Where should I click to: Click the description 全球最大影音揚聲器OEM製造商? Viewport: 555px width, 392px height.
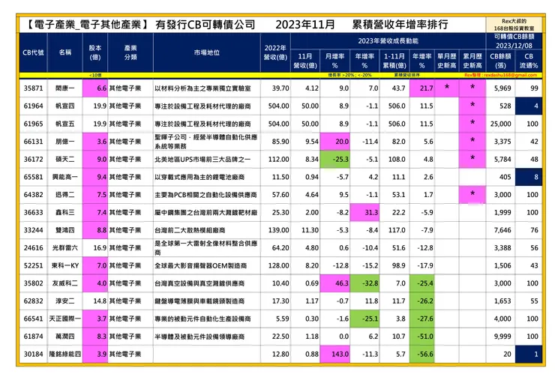tap(201, 265)
